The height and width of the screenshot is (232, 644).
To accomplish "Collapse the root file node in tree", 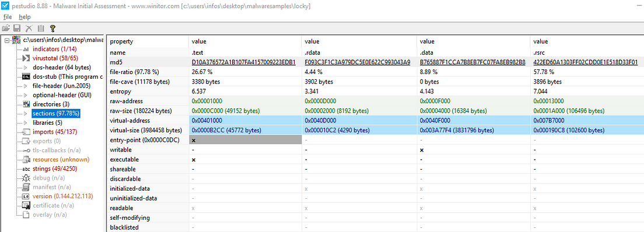I will tap(6, 40).
